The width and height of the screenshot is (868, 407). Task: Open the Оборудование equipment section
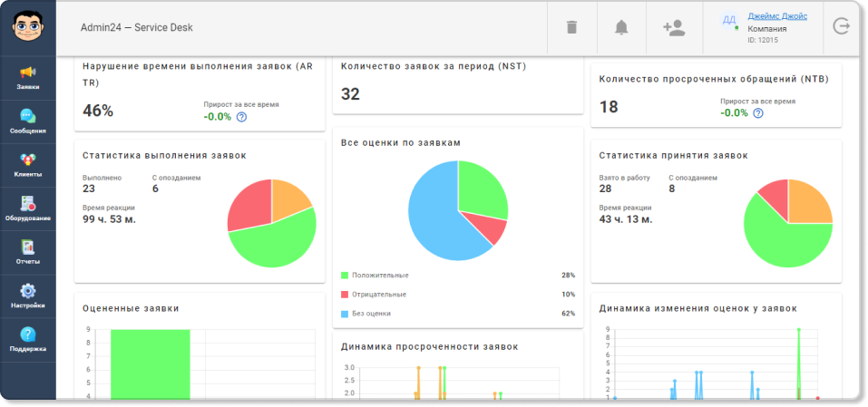click(28, 209)
